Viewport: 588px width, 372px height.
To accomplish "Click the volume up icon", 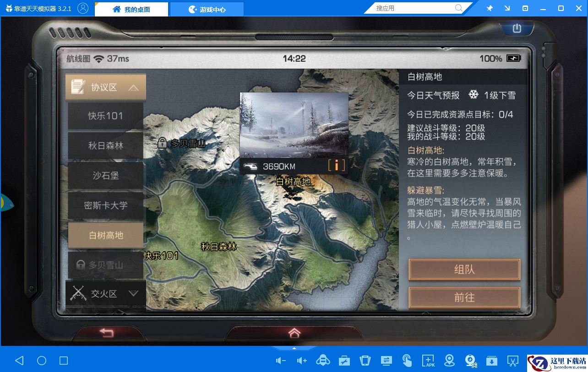I will (x=301, y=361).
